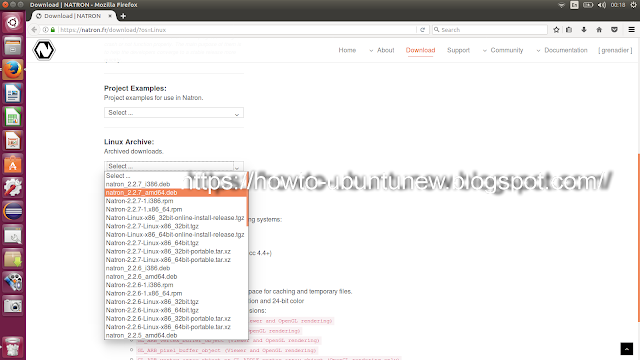Click the back-to-top arrow button
The height and width of the screenshot is (360, 640).
[627, 349]
